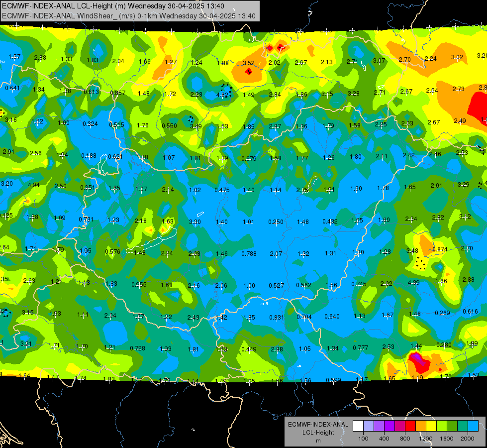Click the wind shear value 0.813
Viewport: 487px width, 448px height.
pos(92,92)
